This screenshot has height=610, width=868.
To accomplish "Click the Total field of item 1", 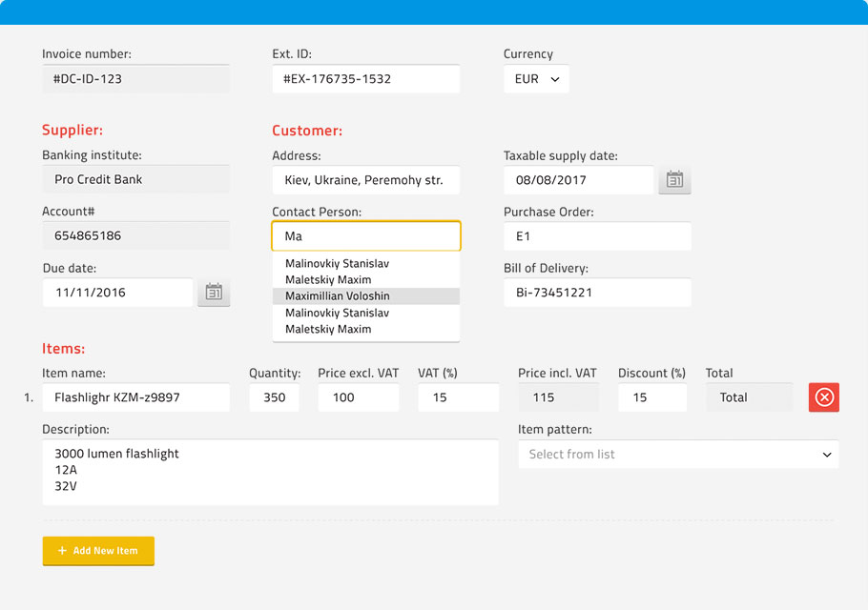I will 750,397.
